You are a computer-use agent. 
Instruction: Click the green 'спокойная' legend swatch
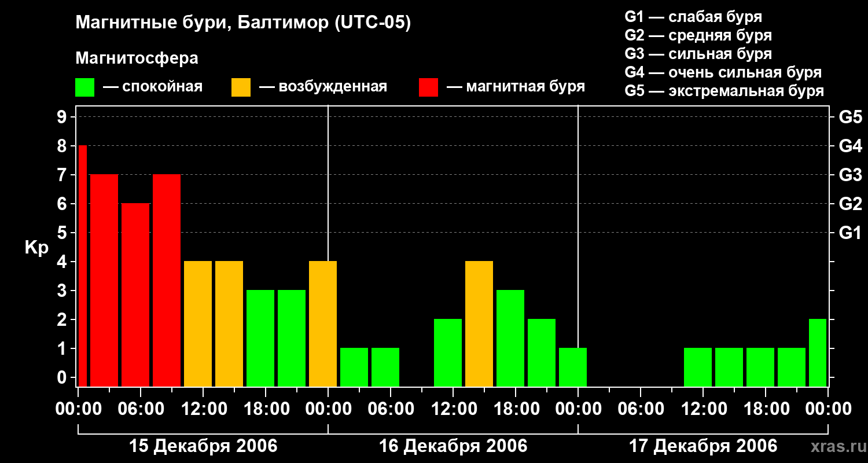pos(84,87)
